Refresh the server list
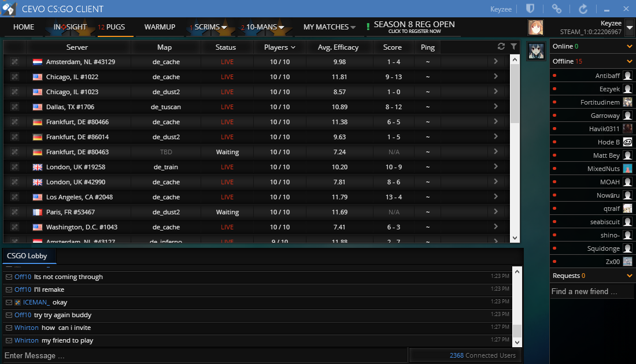Image resolution: width=636 pixels, height=364 pixels. click(x=501, y=47)
